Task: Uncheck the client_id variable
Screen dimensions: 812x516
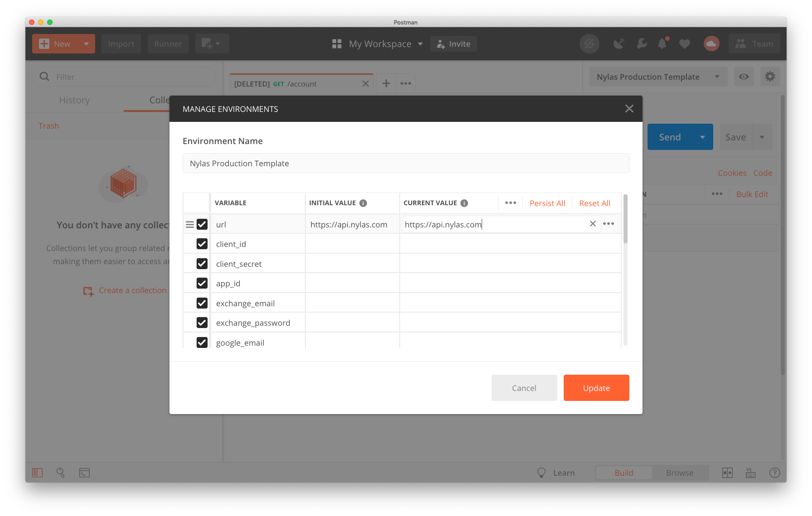Action: (x=202, y=244)
